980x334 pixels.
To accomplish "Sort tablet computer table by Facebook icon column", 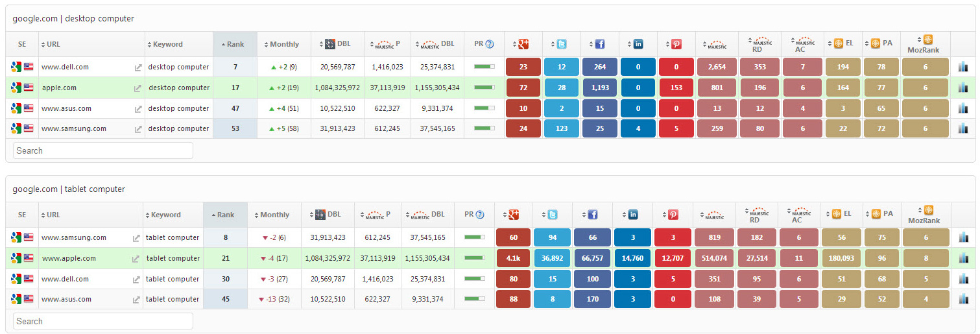I will (x=592, y=215).
